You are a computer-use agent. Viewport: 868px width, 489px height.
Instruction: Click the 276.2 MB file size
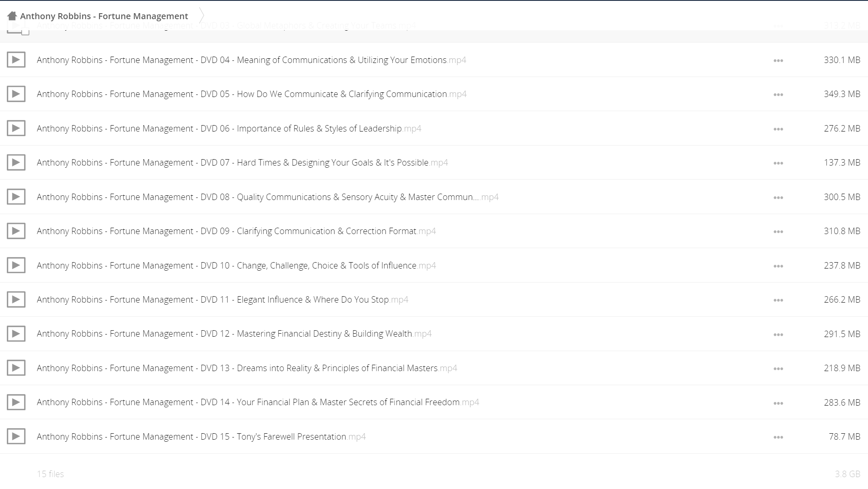pyautogui.click(x=842, y=129)
